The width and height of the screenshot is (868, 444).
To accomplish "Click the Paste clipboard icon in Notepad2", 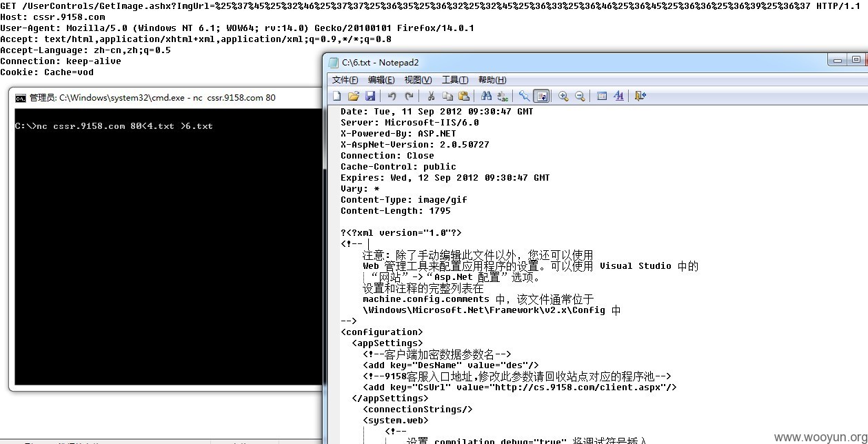I will tap(464, 96).
